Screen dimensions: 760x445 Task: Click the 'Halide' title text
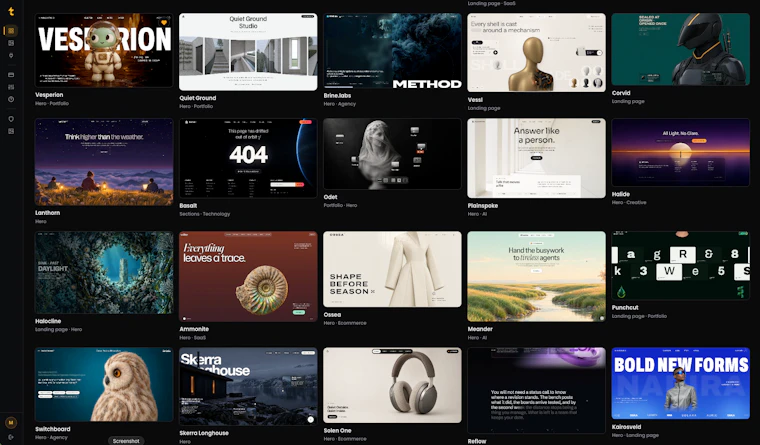pos(621,194)
